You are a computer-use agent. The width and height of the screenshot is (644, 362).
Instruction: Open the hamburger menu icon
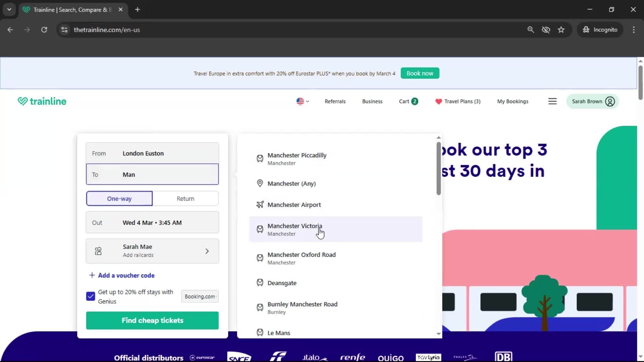(x=552, y=101)
